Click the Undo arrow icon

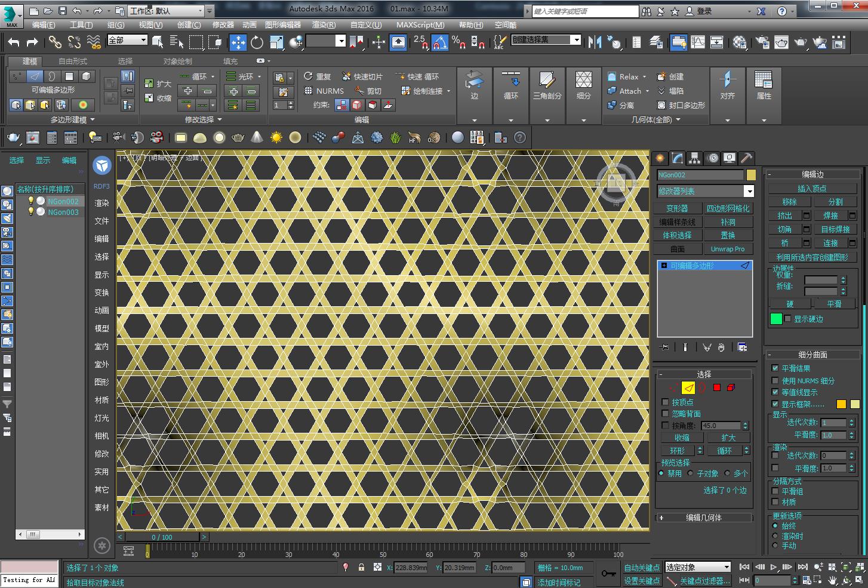click(14, 42)
